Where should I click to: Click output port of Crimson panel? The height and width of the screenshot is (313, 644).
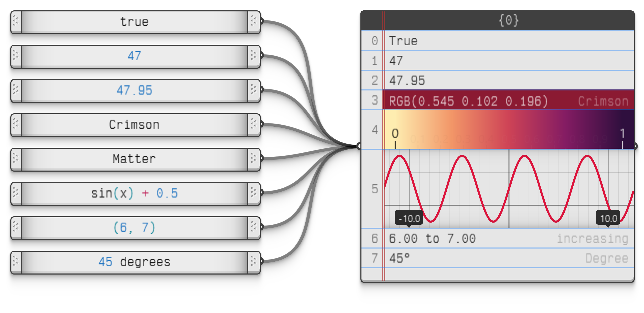(x=262, y=124)
